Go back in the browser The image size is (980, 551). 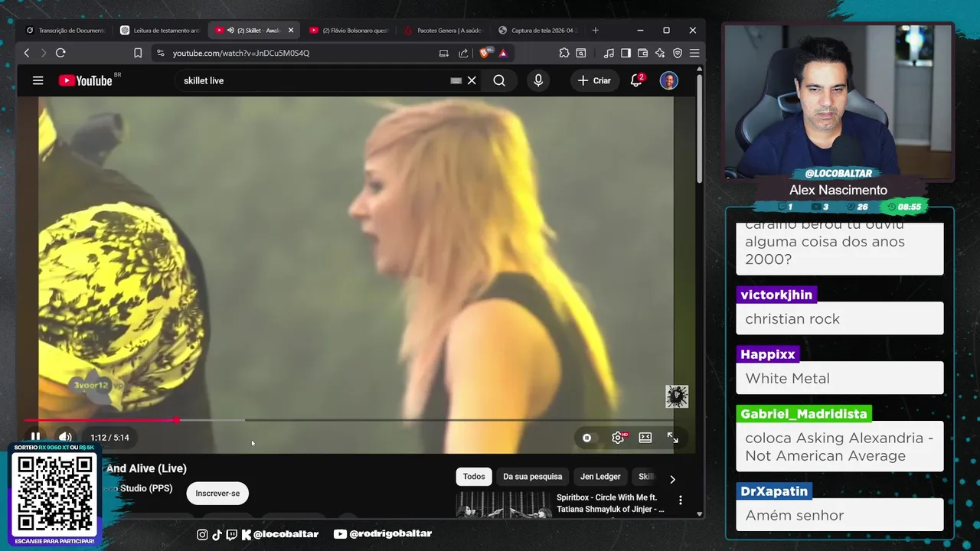[x=27, y=53]
